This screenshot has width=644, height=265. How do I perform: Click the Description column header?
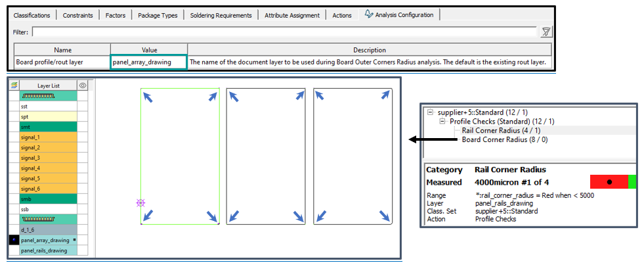370,50
